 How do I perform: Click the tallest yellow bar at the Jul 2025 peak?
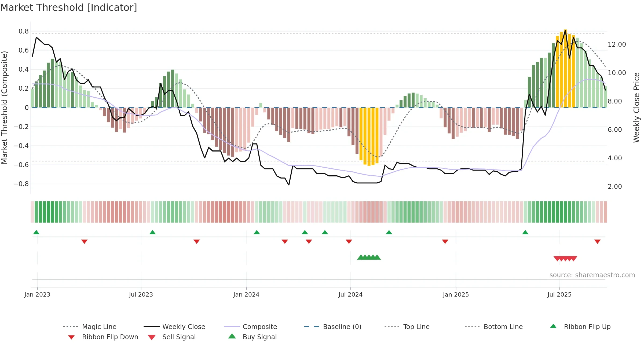click(565, 68)
